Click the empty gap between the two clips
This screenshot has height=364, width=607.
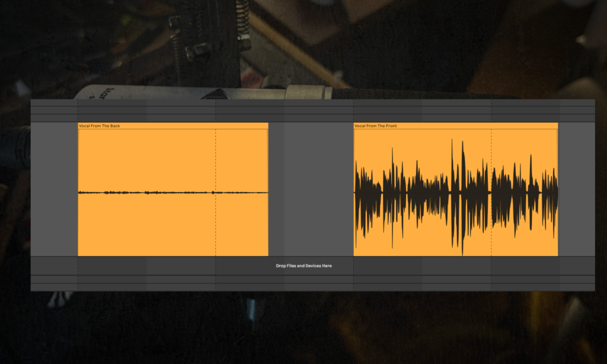click(x=311, y=190)
